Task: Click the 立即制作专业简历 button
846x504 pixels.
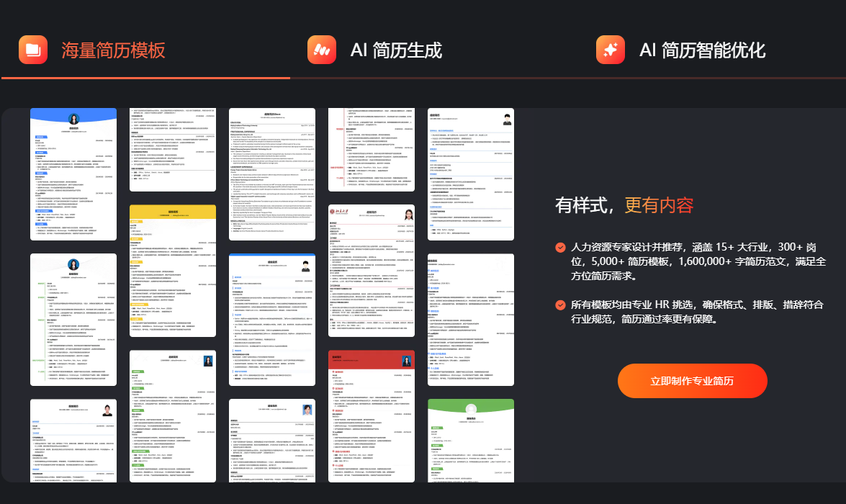Action: [692, 381]
